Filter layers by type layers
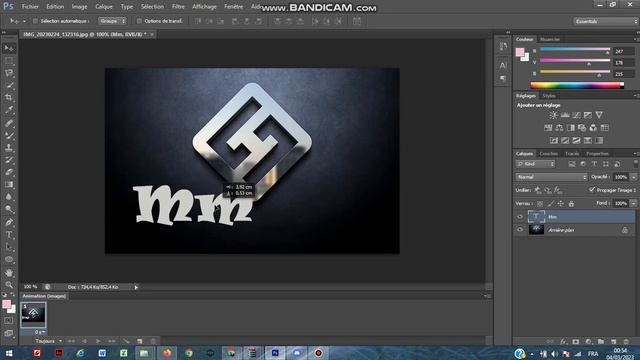 tap(594, 164)
